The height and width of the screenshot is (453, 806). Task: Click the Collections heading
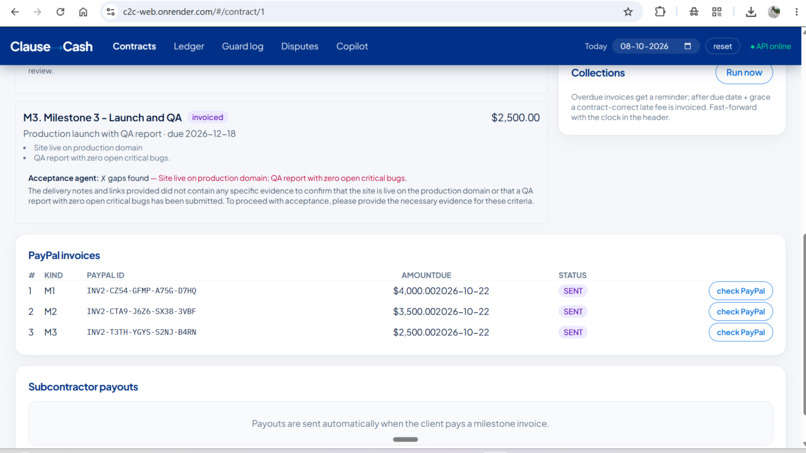coord(598,73)
